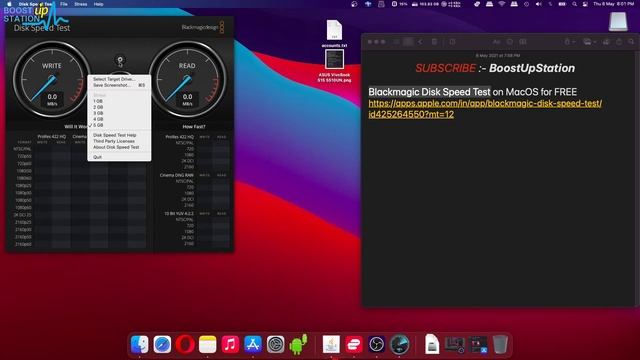Open the File menu in the menu bar
This screenshot has width=640, height=360.
[64, 4]
